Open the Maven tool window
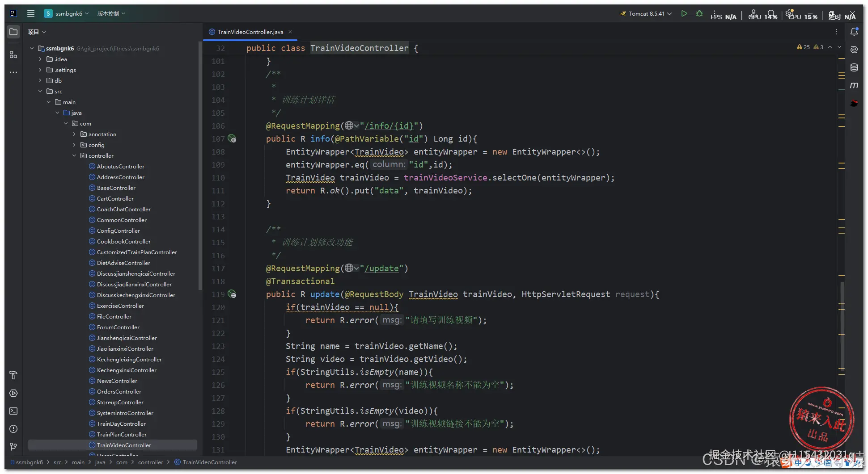 click(854, 85)
